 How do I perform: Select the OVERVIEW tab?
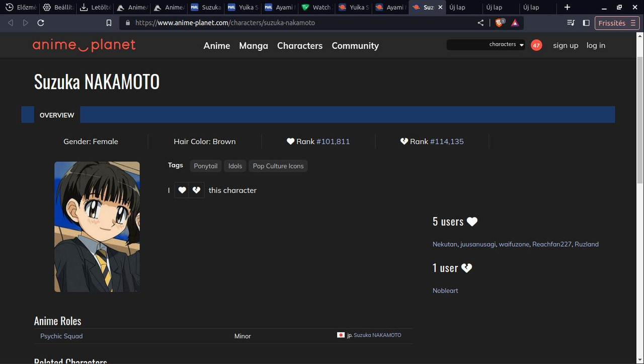click(x=57, y=115)
